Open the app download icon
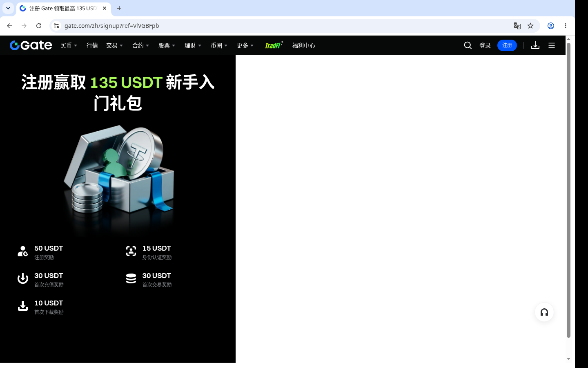 coord(535,45)
